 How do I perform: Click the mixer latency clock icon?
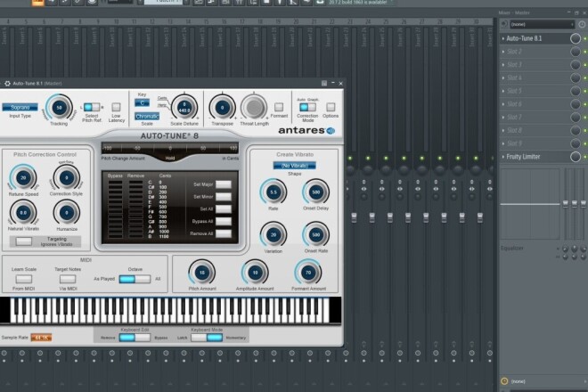click(582, 24)
